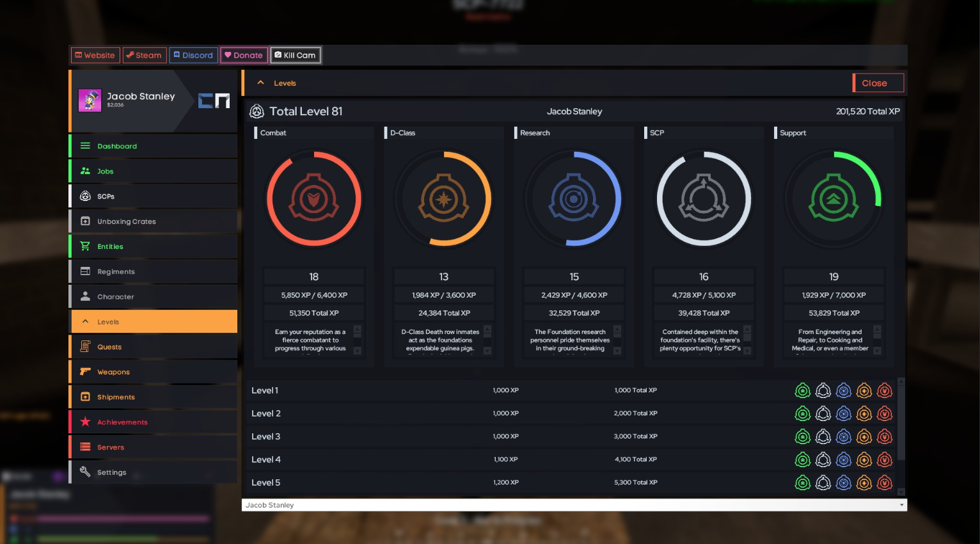Click the orange D-Class progress ring

(x=444, y=198)
